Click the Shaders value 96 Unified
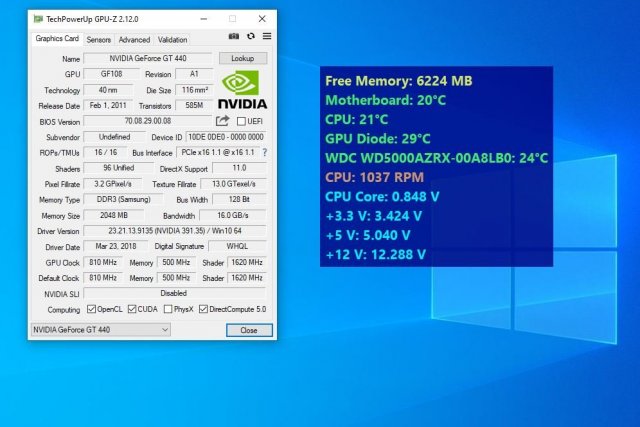The image size is (640, 427). (118, 168)
